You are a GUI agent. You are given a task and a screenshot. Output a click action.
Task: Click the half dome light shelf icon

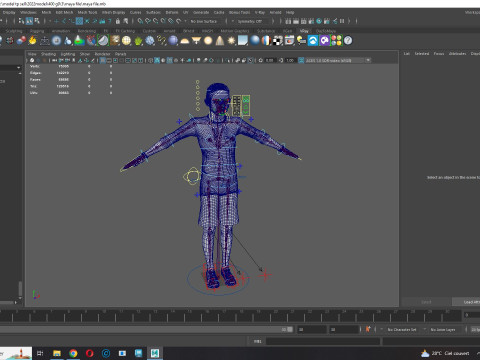(x=185, y=41)
